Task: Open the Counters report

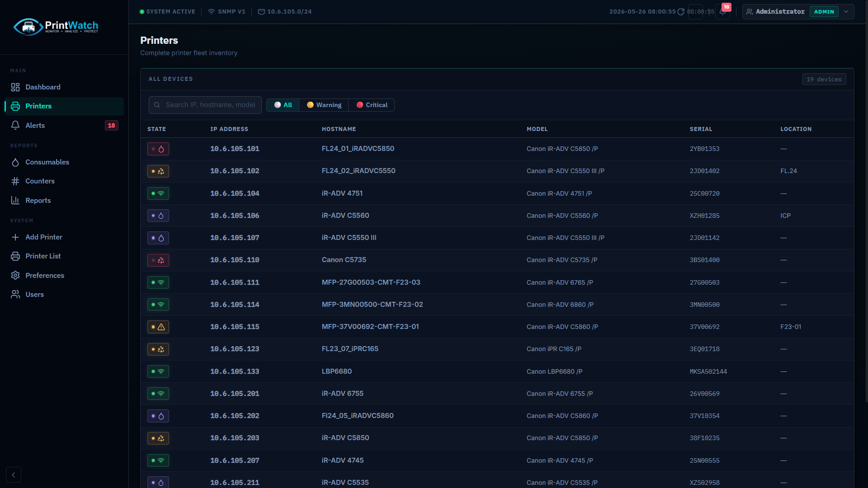Action: 64,181
